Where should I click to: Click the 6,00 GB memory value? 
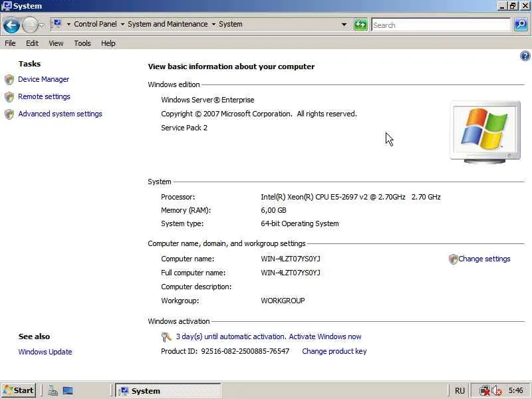coord(273,210)
